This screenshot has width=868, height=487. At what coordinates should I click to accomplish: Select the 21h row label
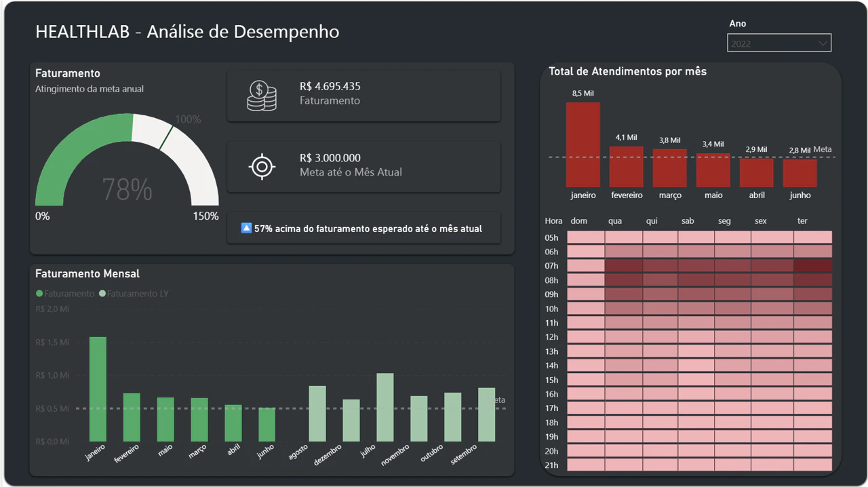point(551,465)
